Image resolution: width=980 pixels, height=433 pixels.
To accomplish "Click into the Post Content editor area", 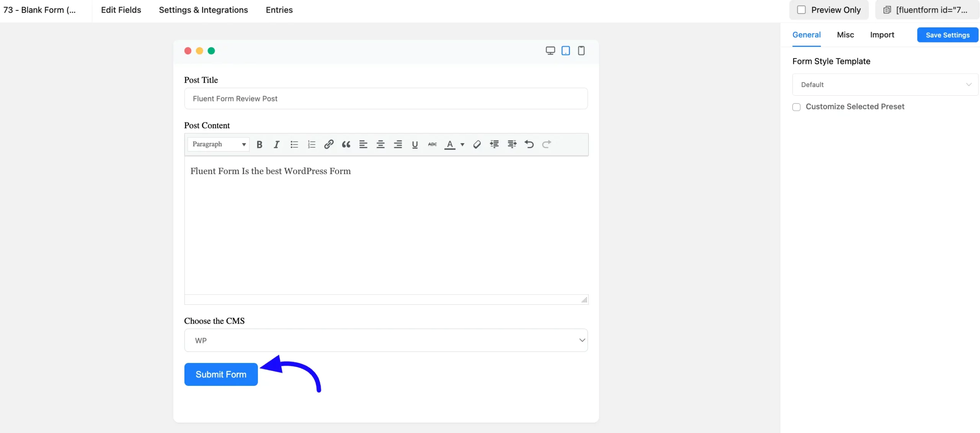I will 386,225.
